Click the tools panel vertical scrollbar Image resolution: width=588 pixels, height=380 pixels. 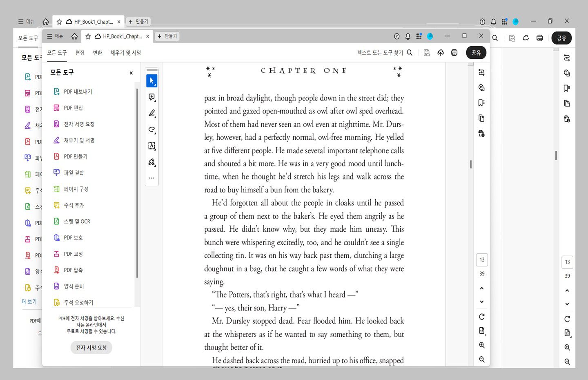click(x=137, y=183)
